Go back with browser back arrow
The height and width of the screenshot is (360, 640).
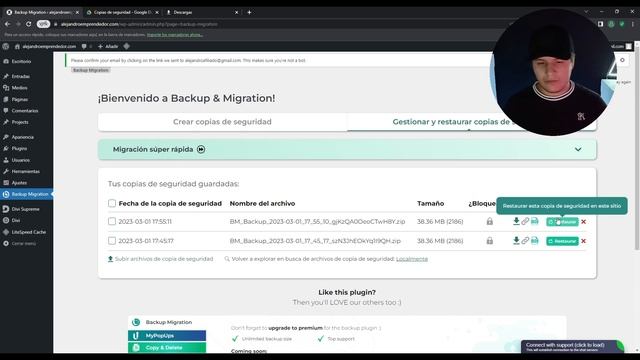[x=7, y=24]
